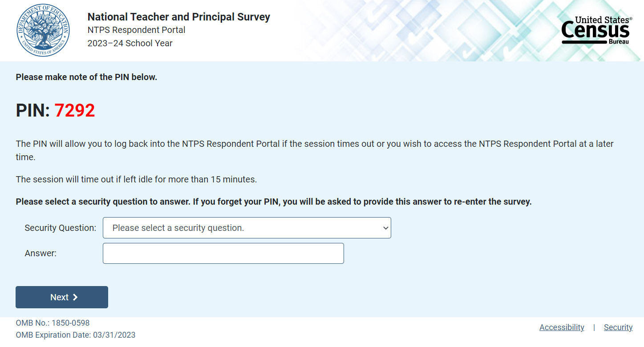Open the Security link in the footer
Image resolution: width=644 pixels, height=347 pixels.
coord(618,327)
